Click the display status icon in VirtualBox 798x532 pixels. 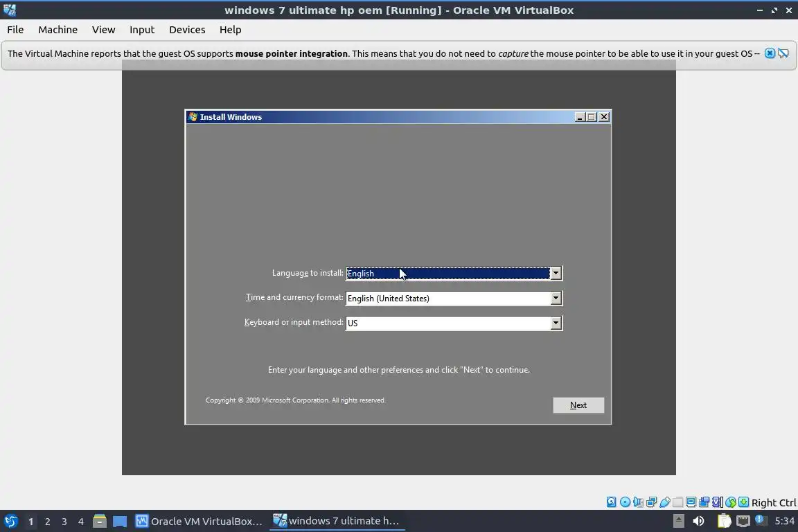pyautogui.click(x=691, y=502)
